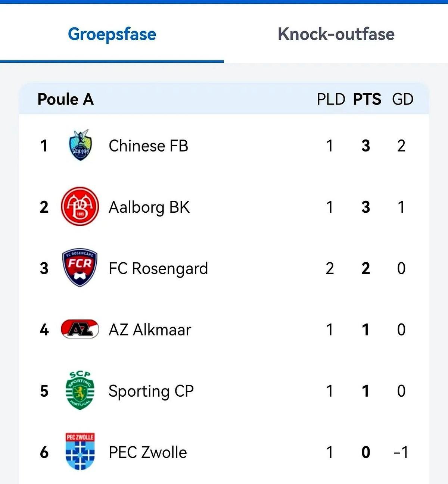Open the Aalborg BK team name
Screen dimensions: 448x484
[x=149, y=207]
